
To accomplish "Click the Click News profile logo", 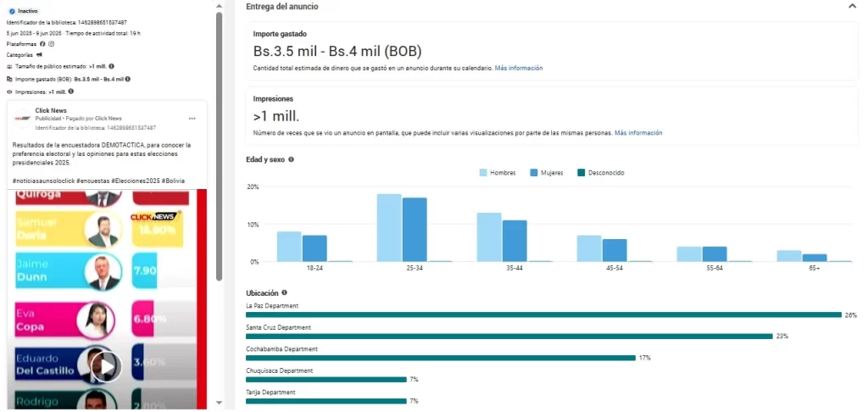I will coord(23,118).
